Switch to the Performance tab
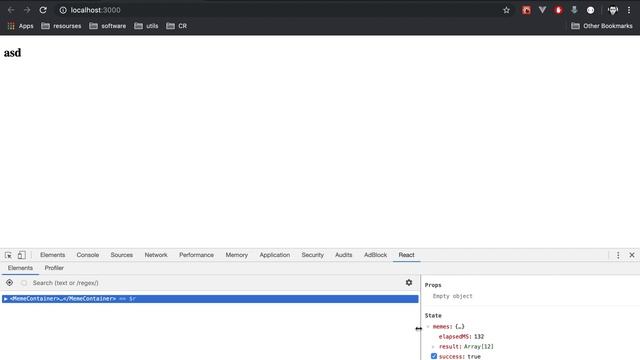This screenshot has width=640, height=360. point(196,255)
